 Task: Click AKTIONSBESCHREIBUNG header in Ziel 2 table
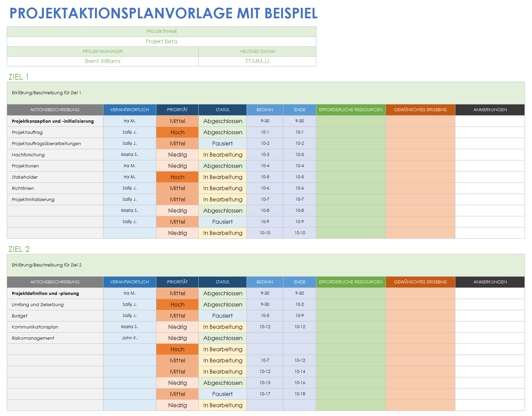click(x=55, y=282)
